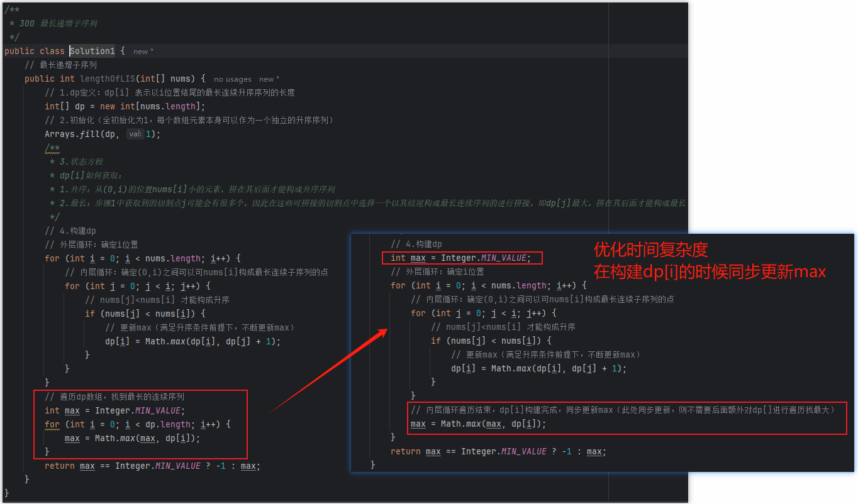Click the red '在构建dp[i]的时候同步更新max' annotation
The height and width of the screenshot is (504, 858).
[x=710, y=271]
